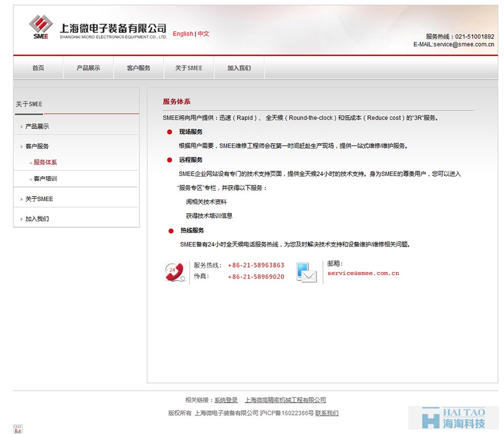The height and width of the screenshot is (434, 504).
Task: Click the 24-hour hotline phone icon
Action: click(x=175, y=272)
